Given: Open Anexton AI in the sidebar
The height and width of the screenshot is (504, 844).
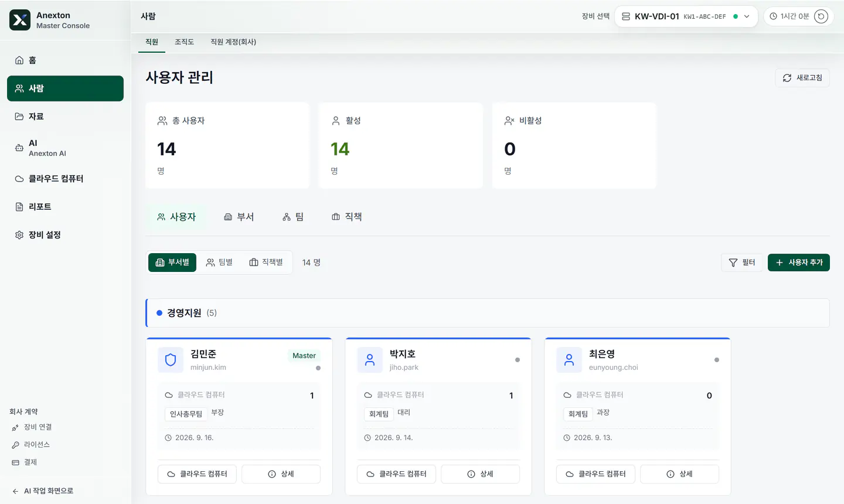Looking at the screenshot, I should pyautogui.click(x=65, y=148).
